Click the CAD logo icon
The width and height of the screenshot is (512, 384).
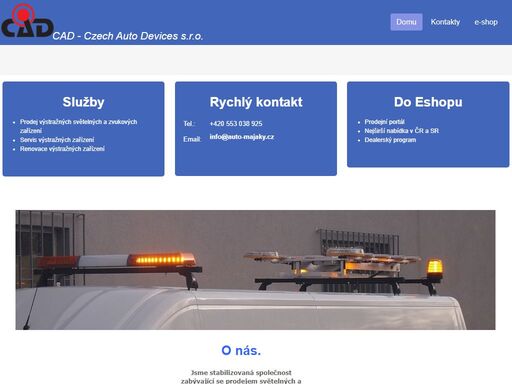pyautogui.click(x=27, y=21)
